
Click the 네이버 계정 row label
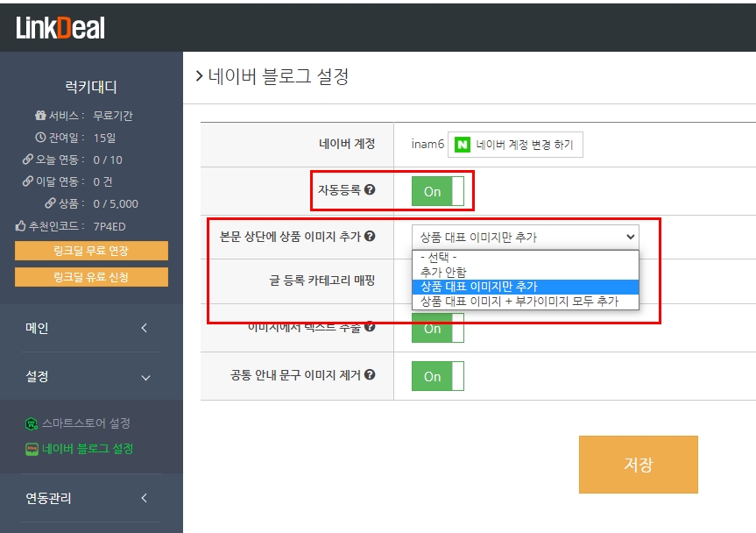tap(347, 143)
